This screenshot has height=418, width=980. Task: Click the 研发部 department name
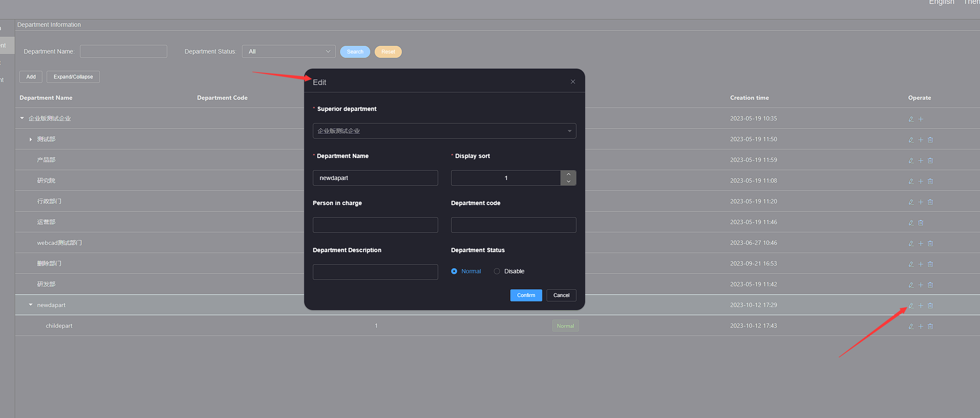pyautogui.click(x=46, y=284)
